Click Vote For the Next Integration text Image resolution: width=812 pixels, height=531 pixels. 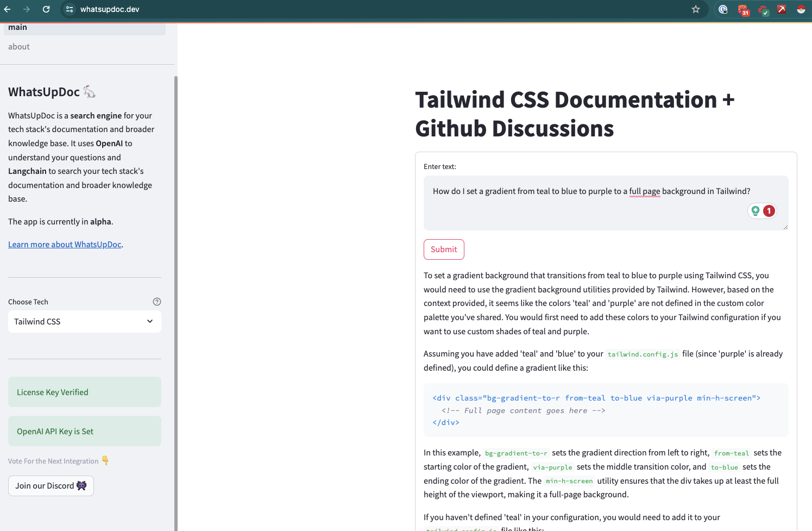(53, 461)
